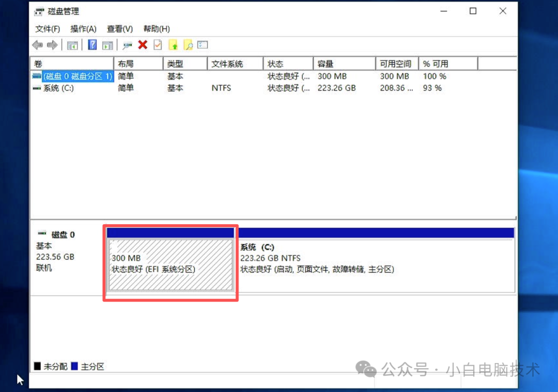Open Properties via the checkmark document icon
Image resolution: width=558 pixels, height=392 pixels.
click(x=158, y=45)
